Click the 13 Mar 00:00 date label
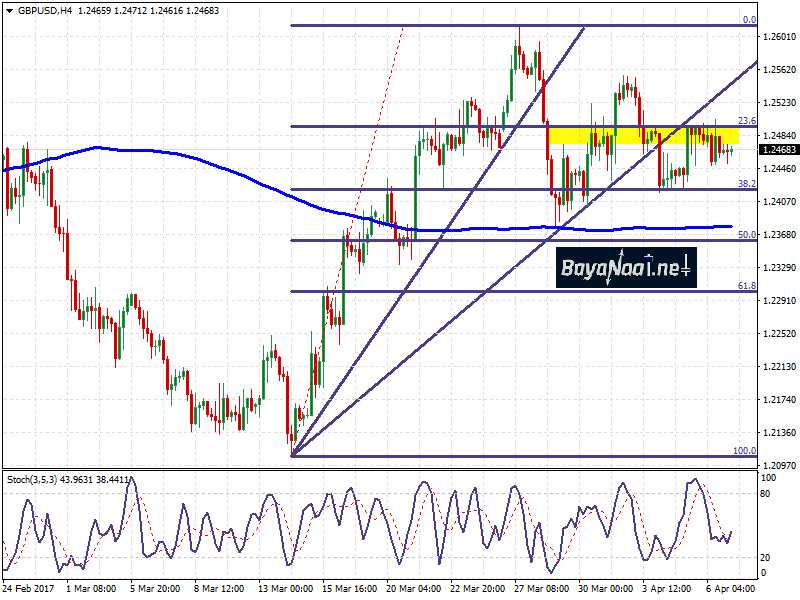Screen dimensions: 800x600 (286, 591)
